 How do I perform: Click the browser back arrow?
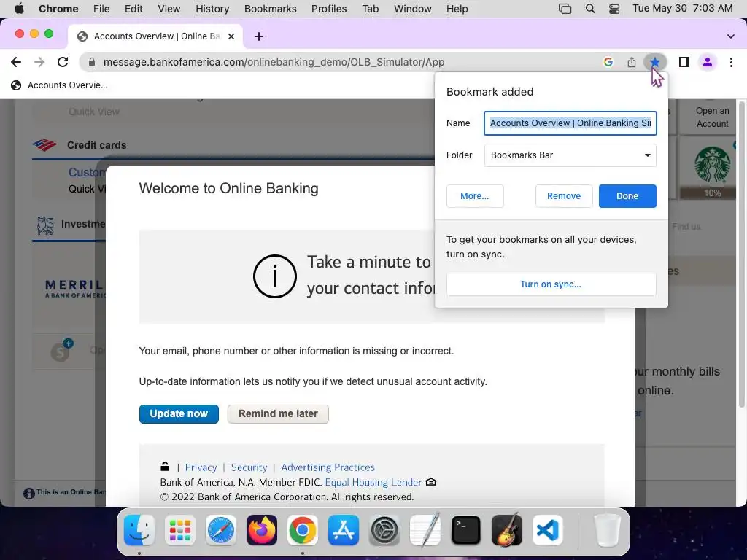tap(16, 62)
